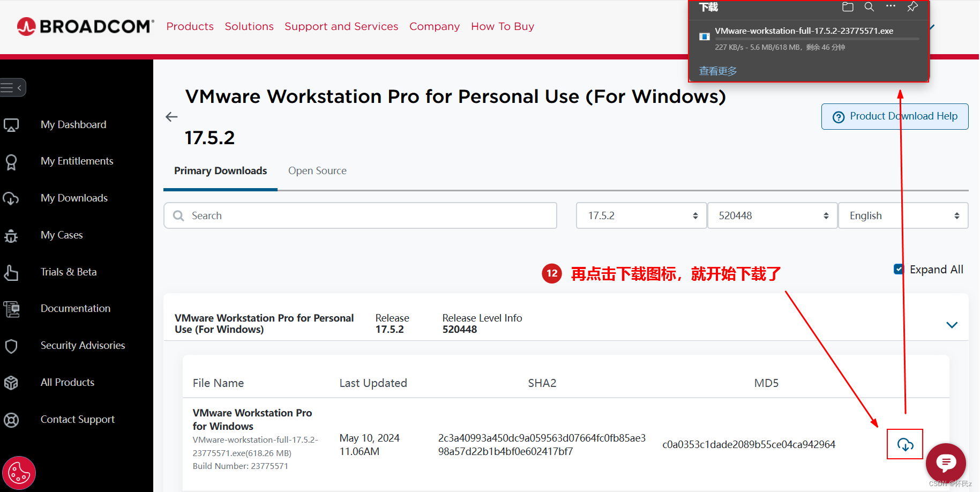This screenshot has height=492, width=980.
Task: Click the Last Updated column header
Action: [373, 383]
